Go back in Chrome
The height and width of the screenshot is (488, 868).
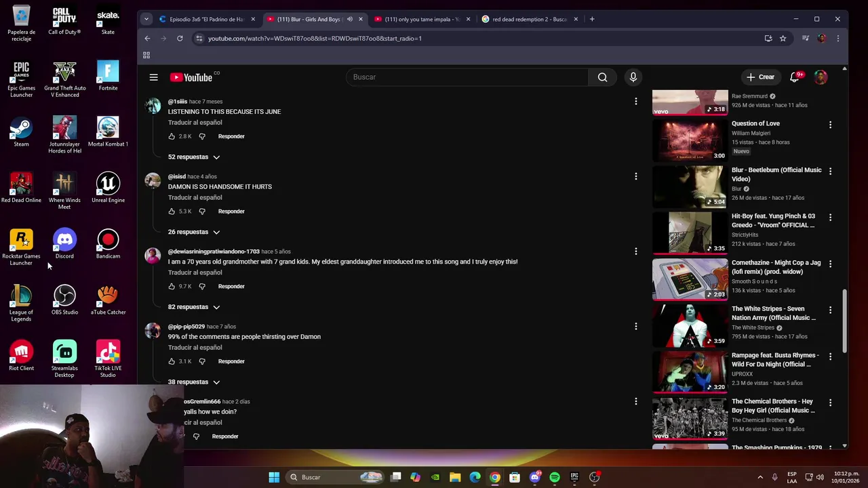tap(147, 39)
